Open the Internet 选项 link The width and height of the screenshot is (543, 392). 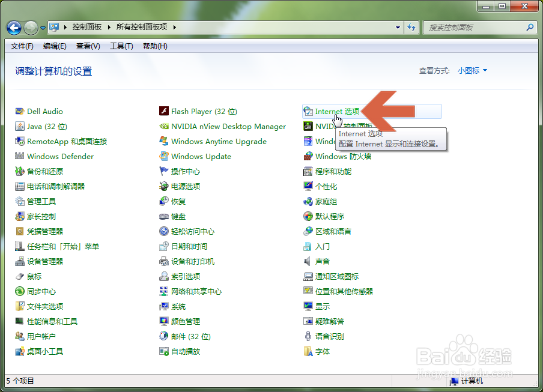click(337, 112)
